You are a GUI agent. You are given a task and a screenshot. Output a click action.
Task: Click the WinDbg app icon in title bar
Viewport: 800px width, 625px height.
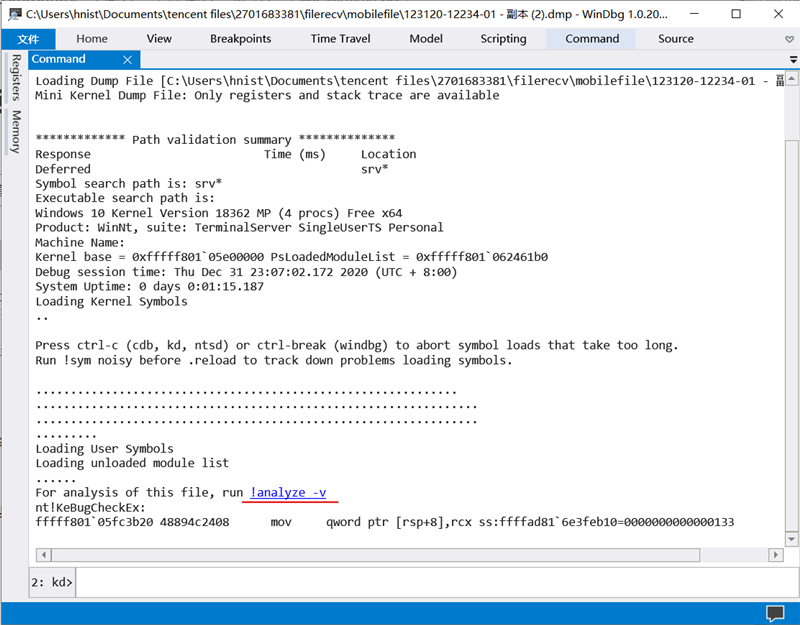[15, 14]
